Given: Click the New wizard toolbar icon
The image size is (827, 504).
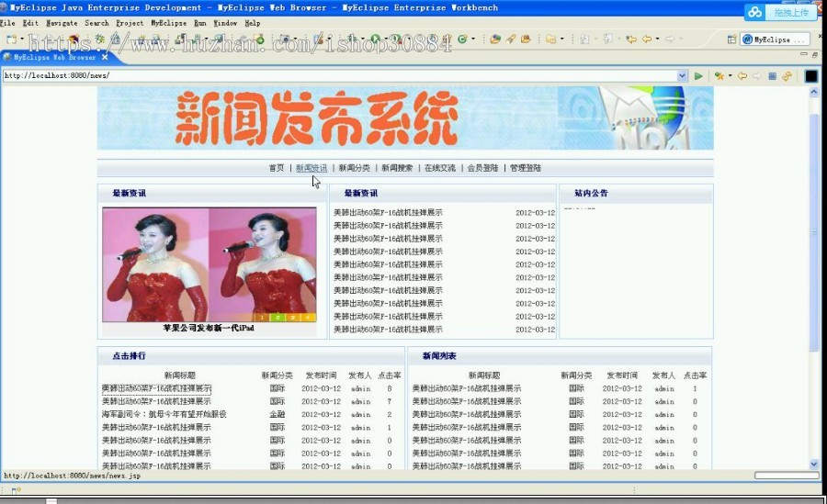Looking at the screenshot, I should [10, 39].
